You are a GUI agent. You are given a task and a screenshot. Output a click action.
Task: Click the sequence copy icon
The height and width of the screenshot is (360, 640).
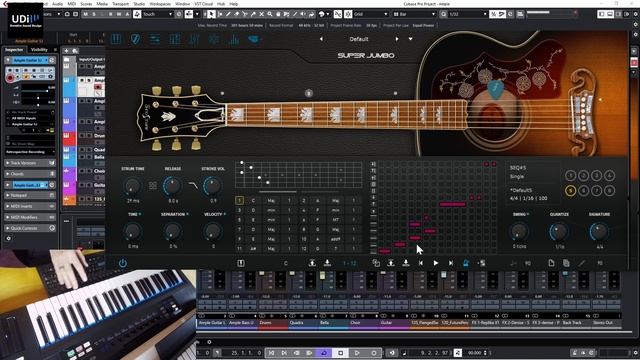[x=376, y=263]
